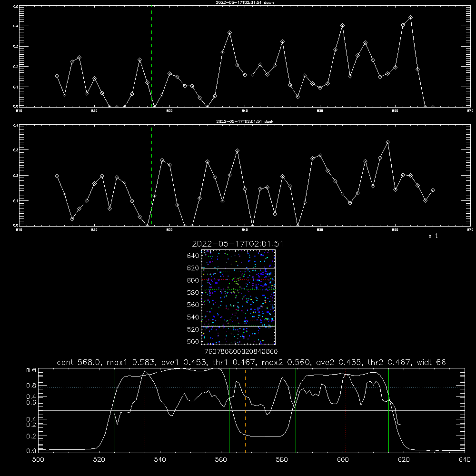
Task: Click the blue dotted horizontal threshold line
Action: click(252, 387)
